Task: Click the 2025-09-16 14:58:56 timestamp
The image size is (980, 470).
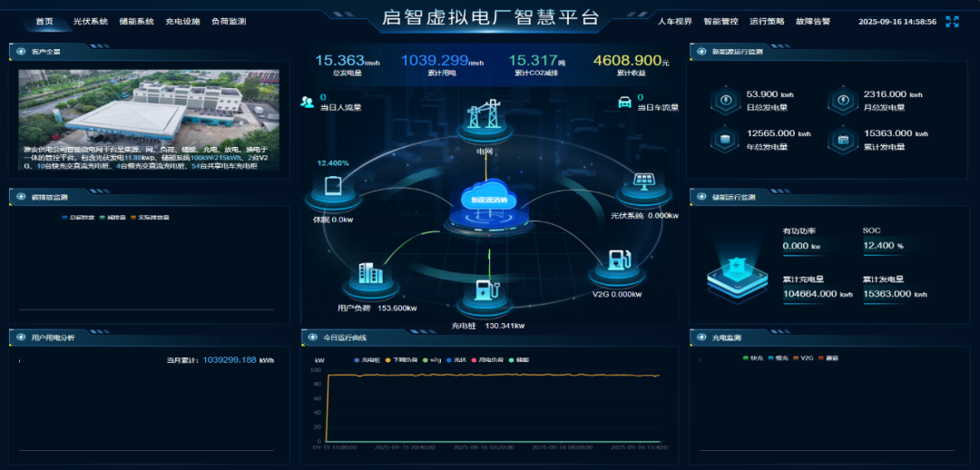Action: [897, 22]
